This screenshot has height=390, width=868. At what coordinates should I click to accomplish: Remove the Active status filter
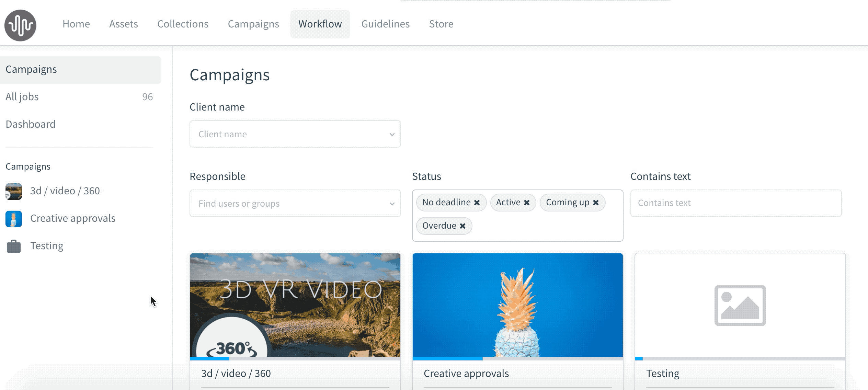(527, 203)
